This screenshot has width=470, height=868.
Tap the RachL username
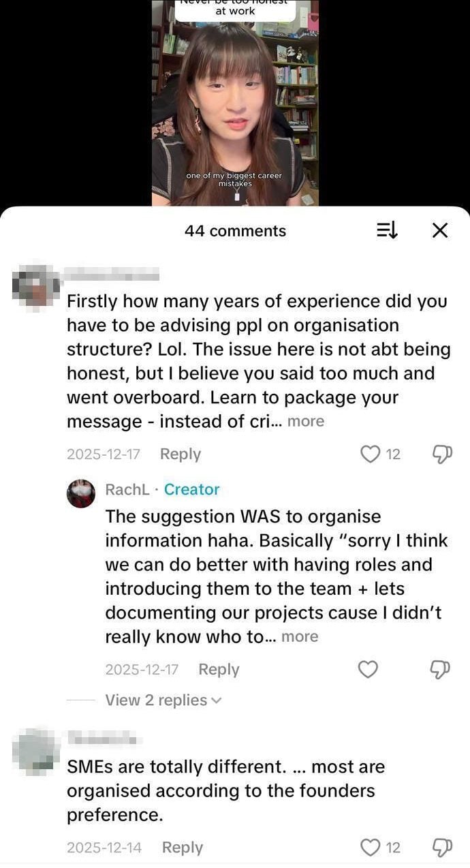pos(127,489)
